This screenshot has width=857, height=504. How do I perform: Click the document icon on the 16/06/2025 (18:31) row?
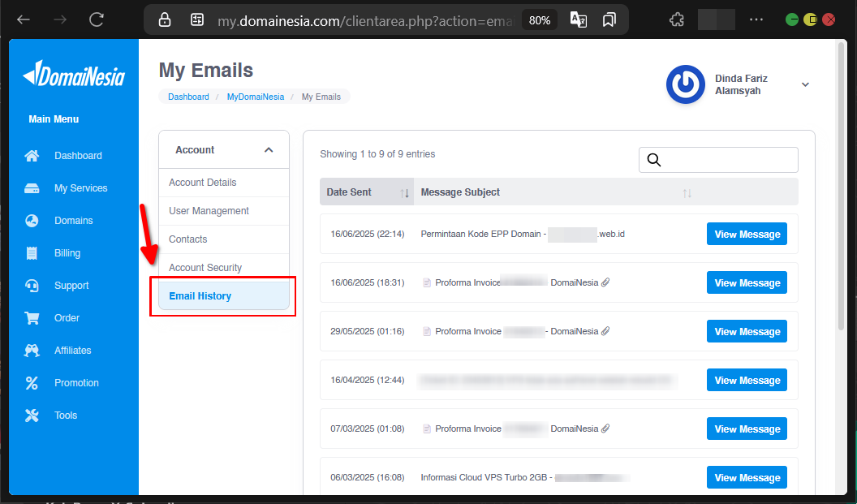pyautogui.click(x=427, y=282)
